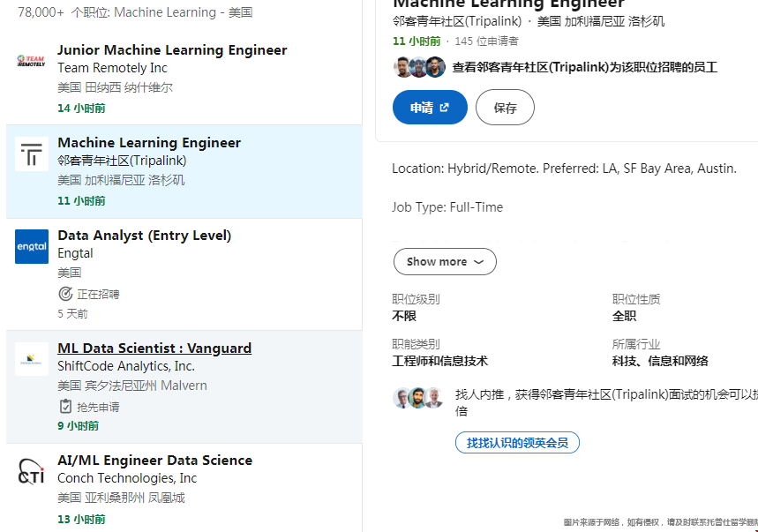Click 工程师和信息技术 job function value
This screenshot has width=758, height=532.
[439, 361]
